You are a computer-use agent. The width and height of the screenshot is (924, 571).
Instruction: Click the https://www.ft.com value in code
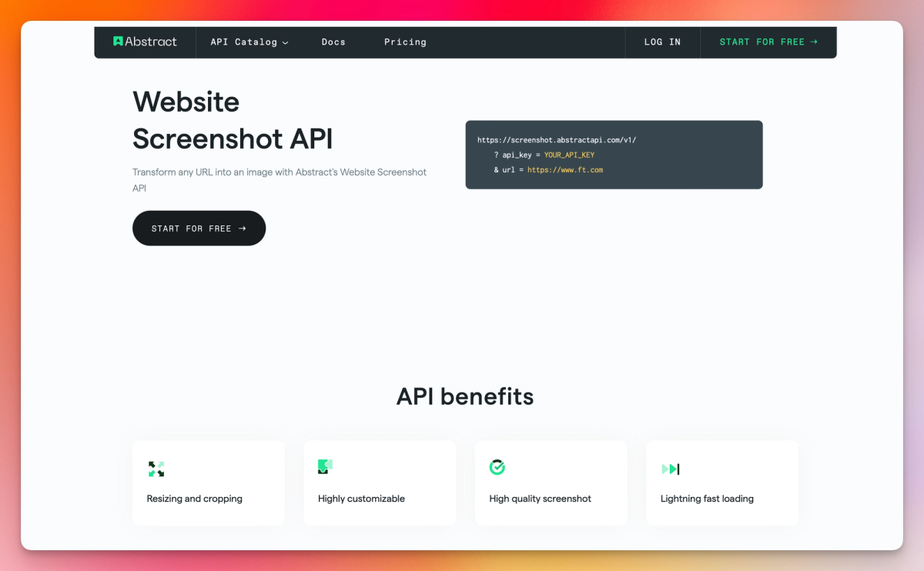[x=565, y=169]
